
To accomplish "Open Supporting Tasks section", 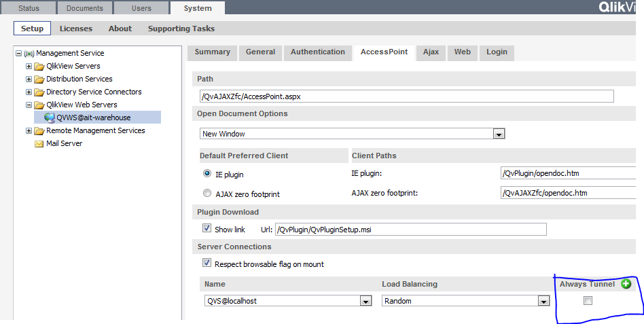I will tap(181, 29).
